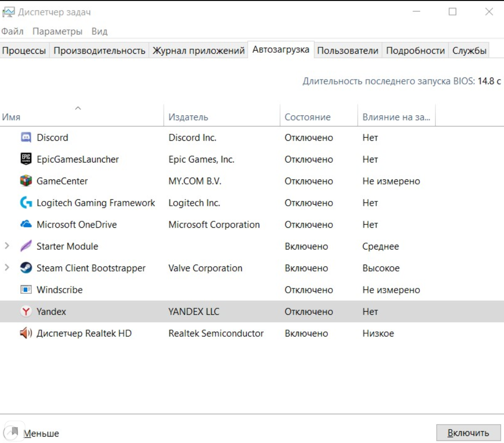Sort by the Издатель column header
504x443 pixels.
coord(222,115)
